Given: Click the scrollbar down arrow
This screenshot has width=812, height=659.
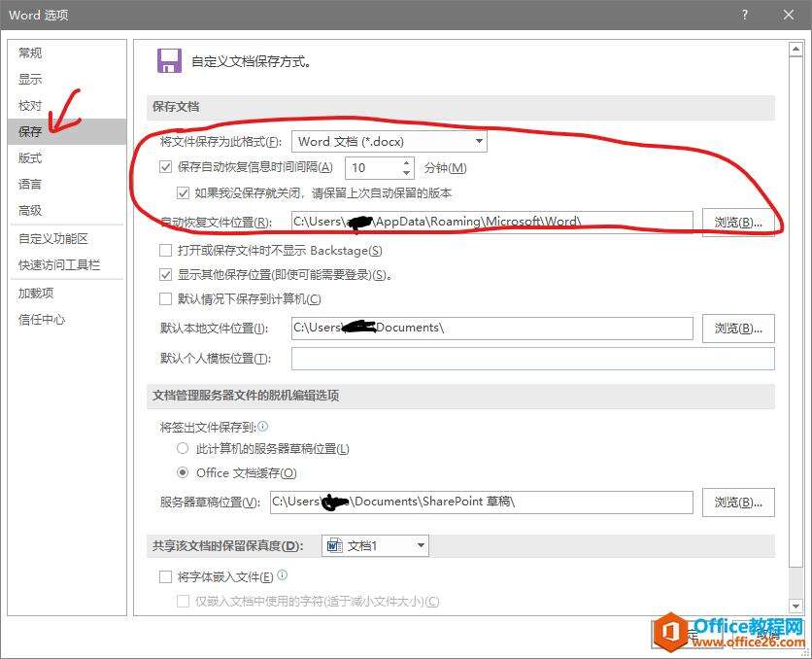Looking at the screenshot, I should coord(795,606).
